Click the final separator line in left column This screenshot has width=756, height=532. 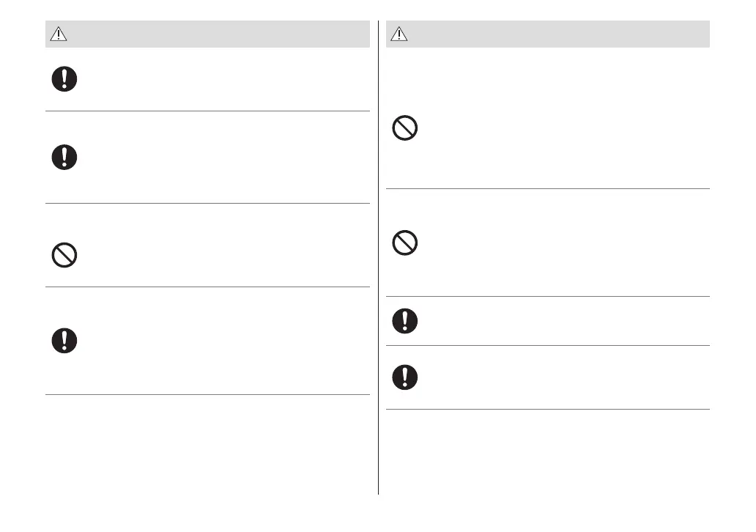click(x=207, y=395)
